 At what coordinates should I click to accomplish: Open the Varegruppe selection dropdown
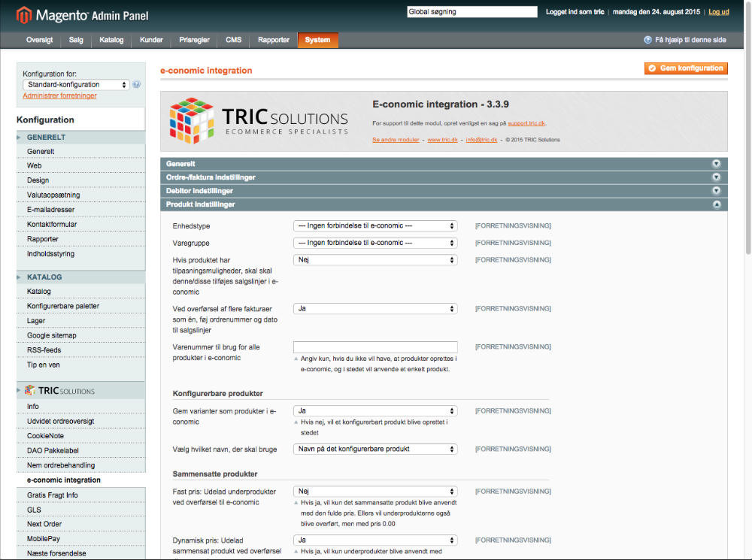coord(375,242)
